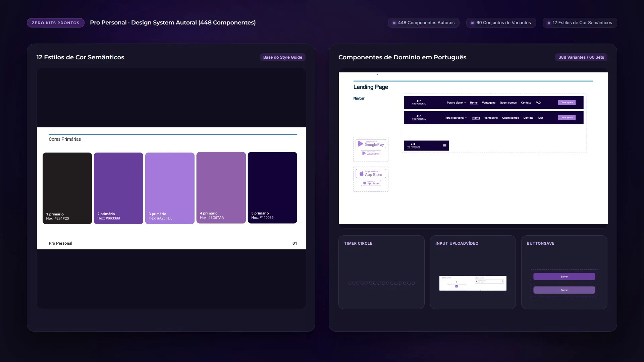
Task: Select the '3 primário' #A26FD8 swatch
Action: [170, 188]
